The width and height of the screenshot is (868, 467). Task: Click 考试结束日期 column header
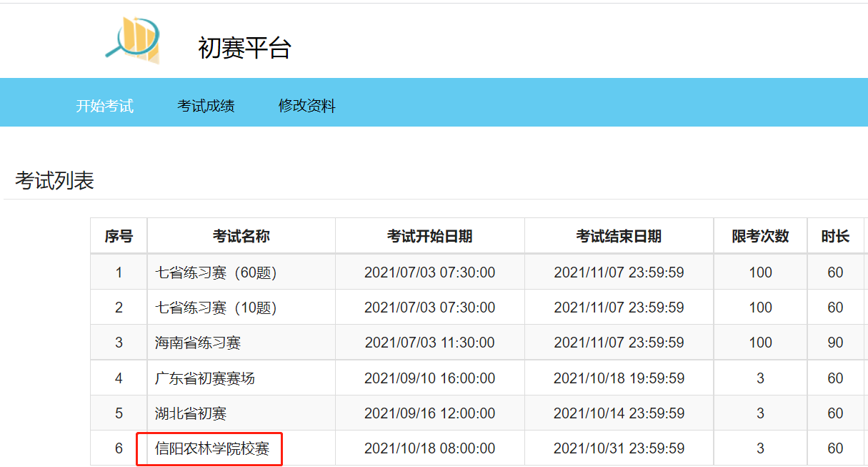pyautogui.click(x=619, y=236)
